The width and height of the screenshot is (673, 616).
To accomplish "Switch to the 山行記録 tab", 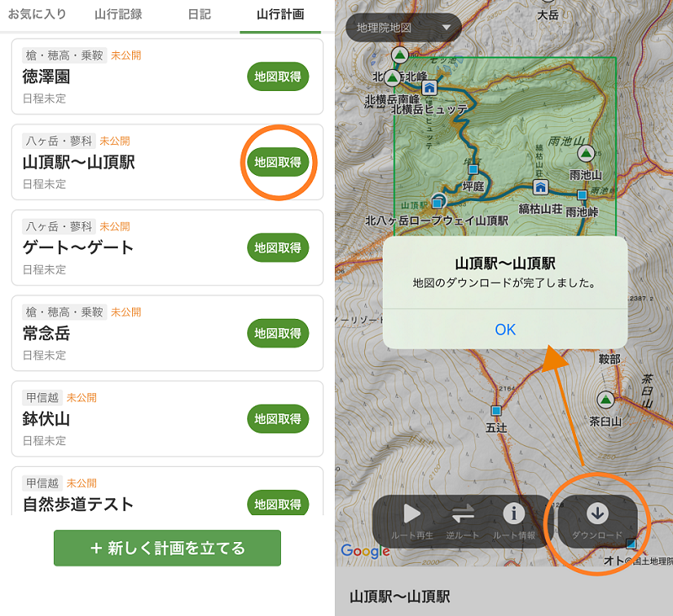I will (118, 14).
